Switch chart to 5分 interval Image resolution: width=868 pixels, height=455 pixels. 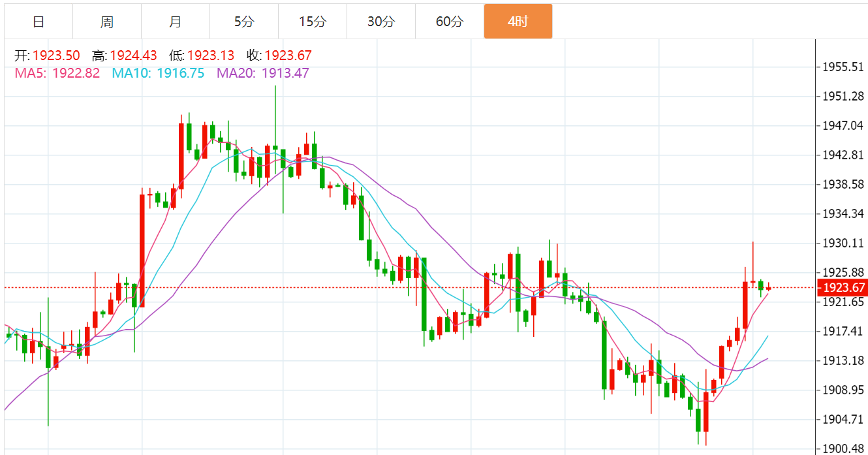click(x=244, y=22)
